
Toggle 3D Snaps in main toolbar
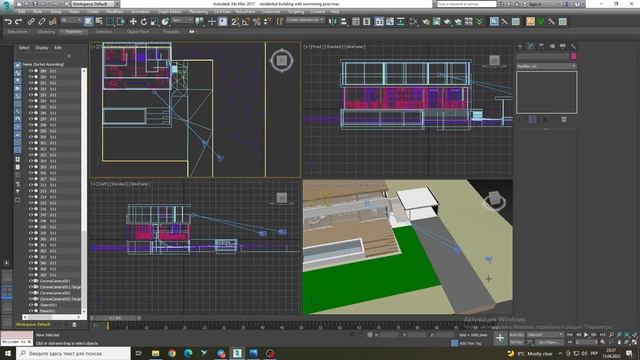point(235,22)
